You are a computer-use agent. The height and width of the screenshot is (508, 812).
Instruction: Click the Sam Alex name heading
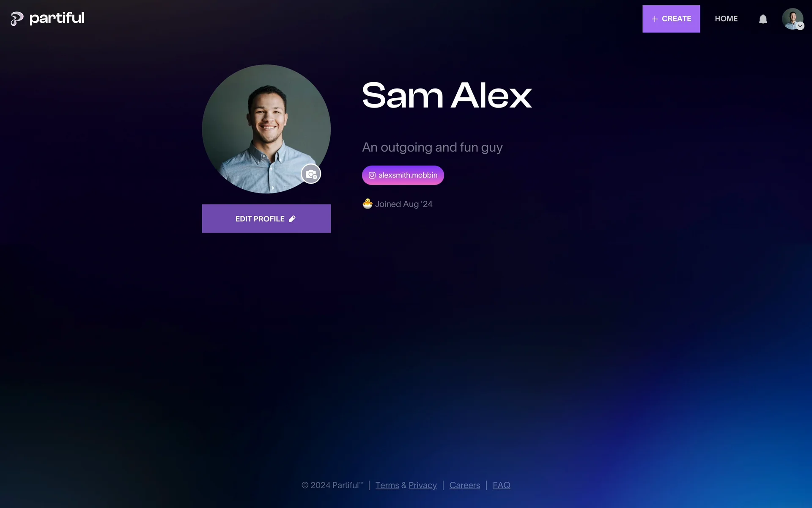447,95
